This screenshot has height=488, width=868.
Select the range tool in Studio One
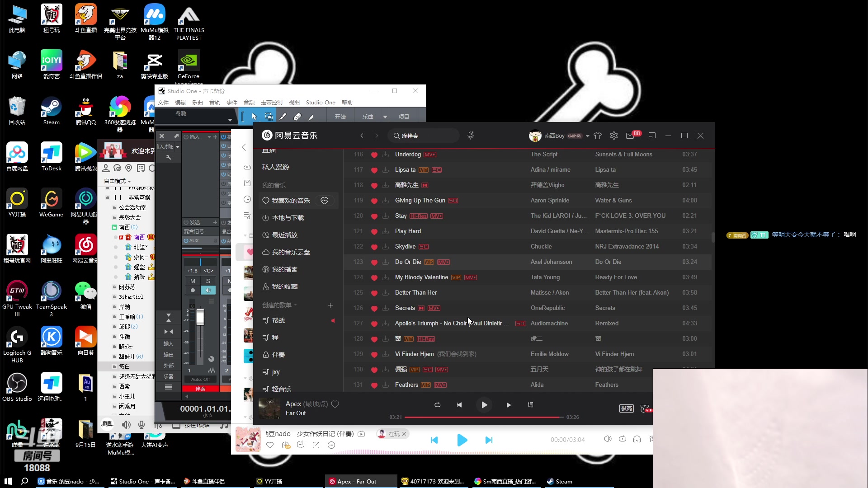(x=269, y=117)
